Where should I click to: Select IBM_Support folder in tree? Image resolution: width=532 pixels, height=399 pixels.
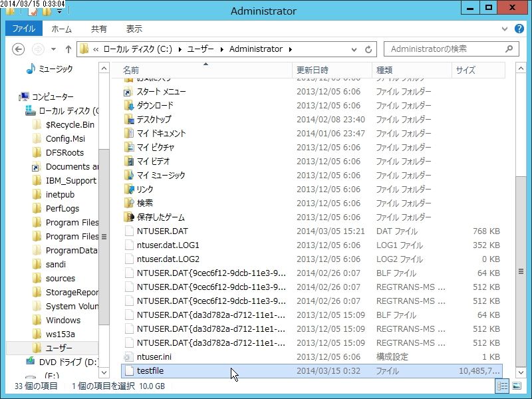coord(71,180)
